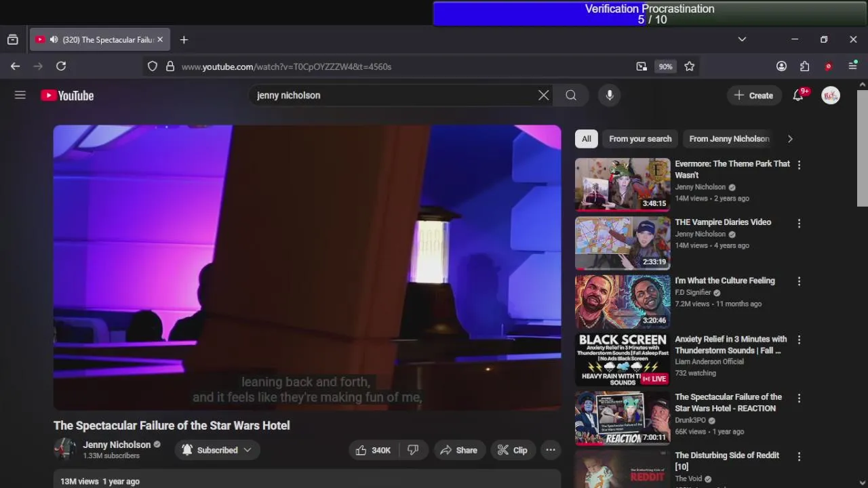The width and height of the screenshot is (868, 488).
Task: Open more actions three-dot button
Action: click(x=551, y=450)
